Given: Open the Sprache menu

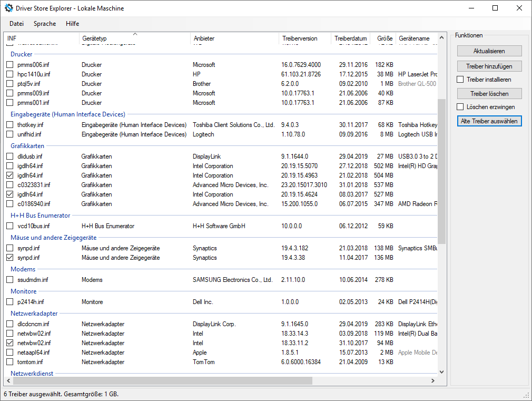Looking at the screenshot, I should click(44, 23).
